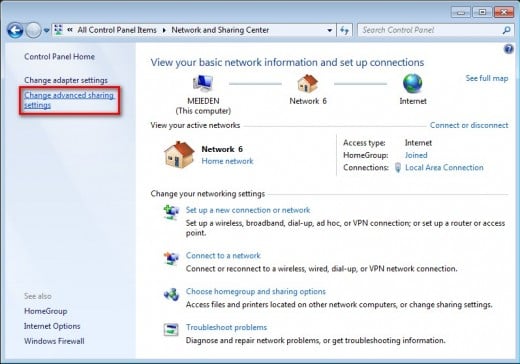Select Network and Sharing Center breadcrumb
The width and height of the screenshot is (520, 364).
click(220, 30)
